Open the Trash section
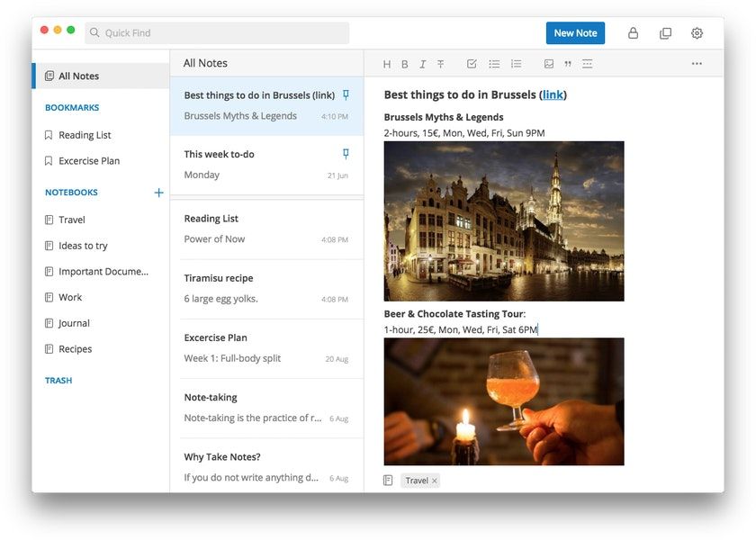This screenshot has width=756, height=540. click(58, 381)
